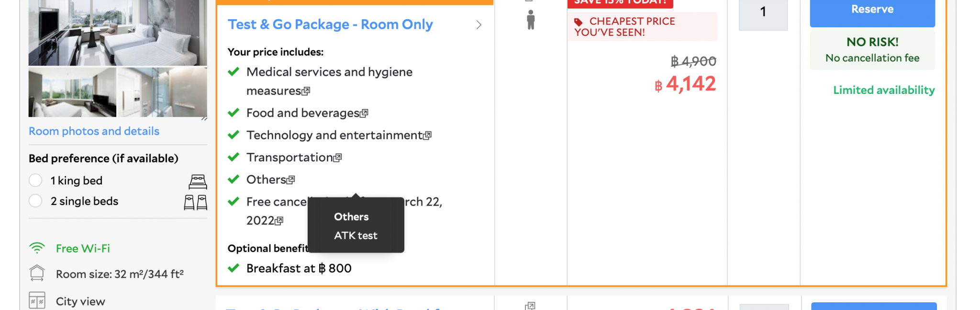Open the bathroom thumbnail photo
This screenshot has width=980, height=310.
tap(163, 92)
